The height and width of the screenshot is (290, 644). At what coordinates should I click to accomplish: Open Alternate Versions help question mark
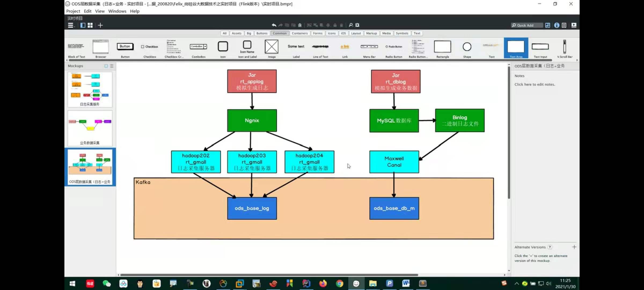coord(550,247)
